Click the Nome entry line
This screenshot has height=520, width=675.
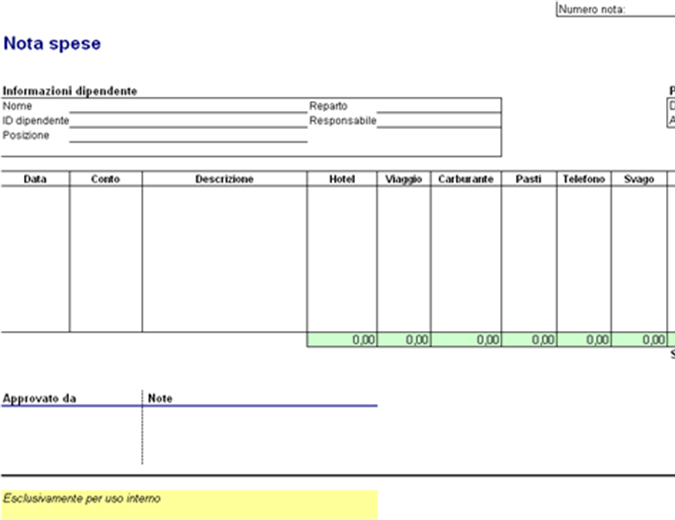point(187,106)
